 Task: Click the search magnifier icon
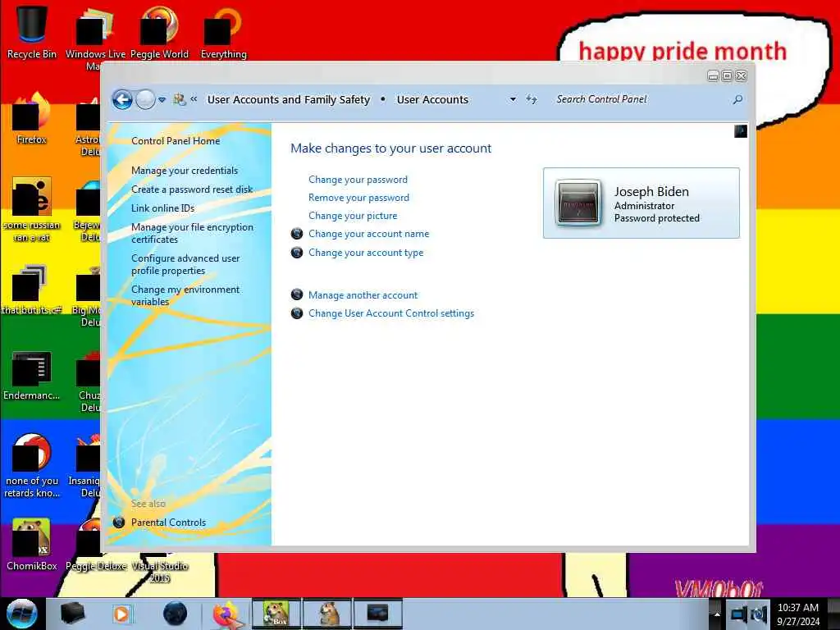[x=737, y=99]
